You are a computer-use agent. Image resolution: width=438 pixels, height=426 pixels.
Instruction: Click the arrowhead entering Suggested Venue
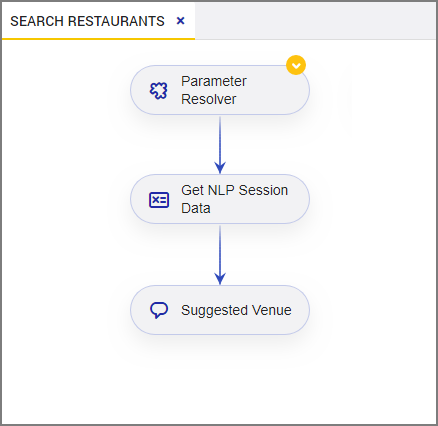tap(220, 278)
